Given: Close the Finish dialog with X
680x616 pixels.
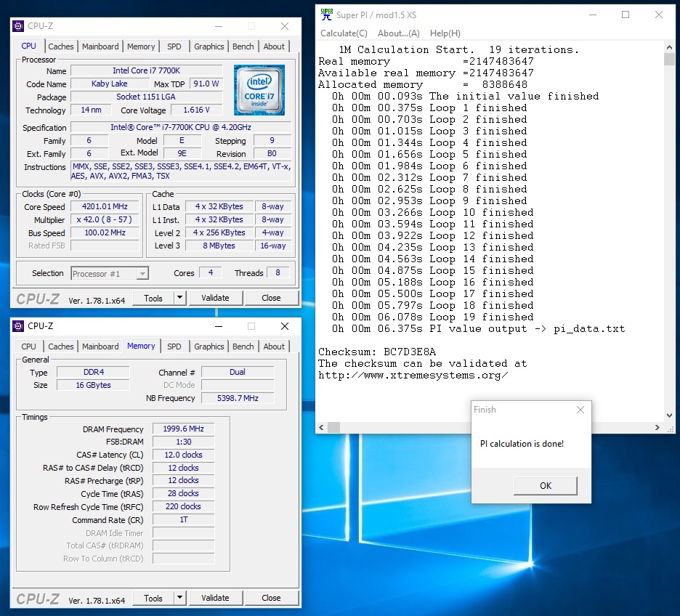Looking at the screenshot, I should 580,410.
